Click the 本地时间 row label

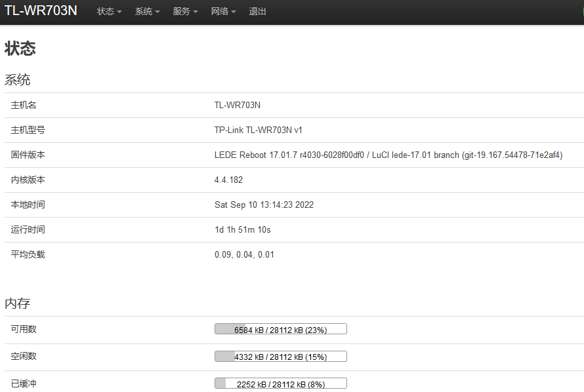(28, 205)
